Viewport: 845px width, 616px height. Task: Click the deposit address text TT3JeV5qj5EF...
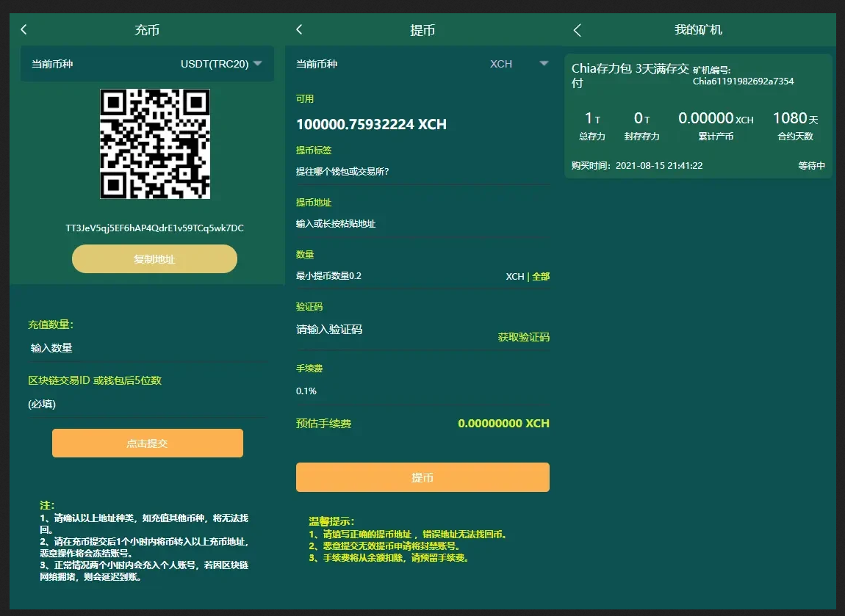click(x=154, y=228)
